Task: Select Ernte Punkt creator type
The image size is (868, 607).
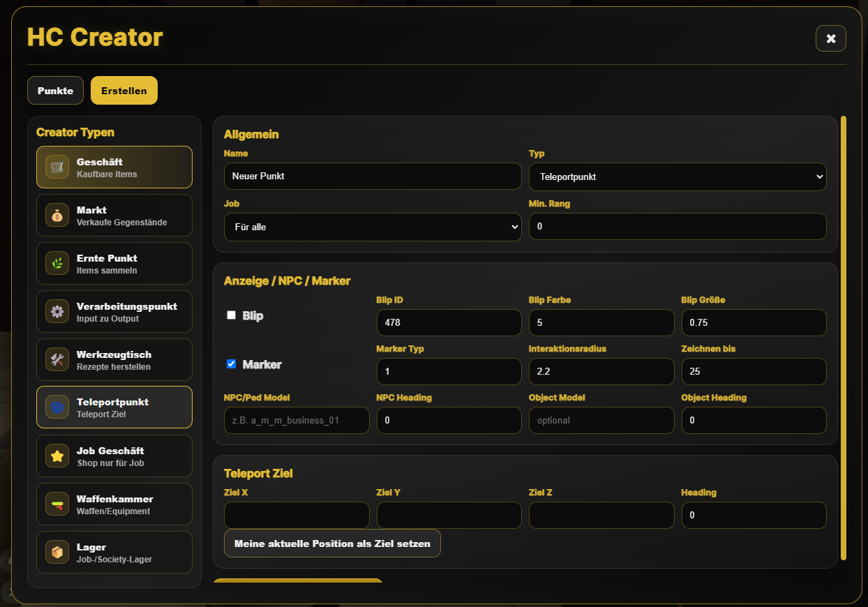Action: pyautogui.click(x=114, y=263)
